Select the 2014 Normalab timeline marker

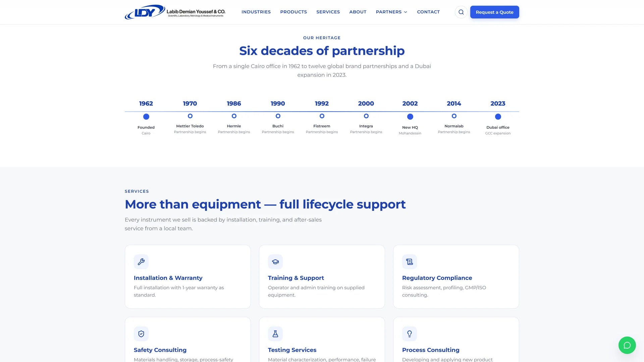(454, 116)
